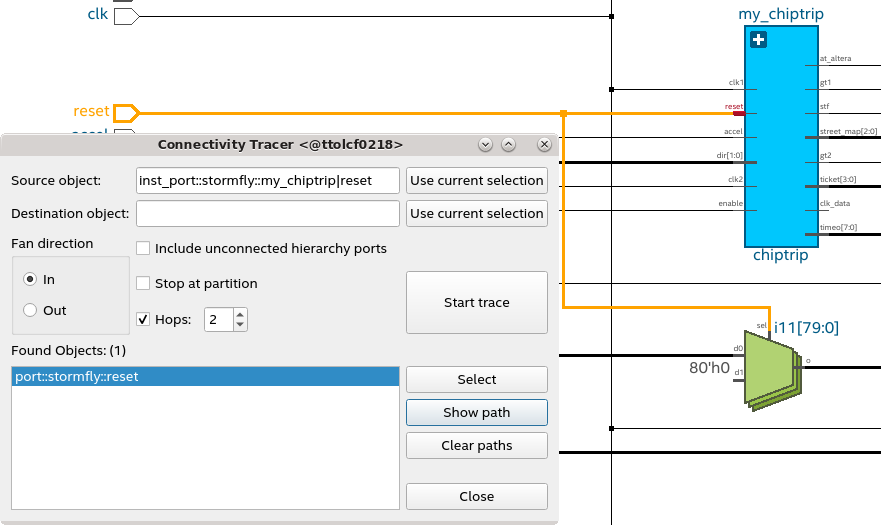This screenshot has width=883, height=525.
Task: Roll up the Connectivity Tracer dialog
Action: (508, 145)
